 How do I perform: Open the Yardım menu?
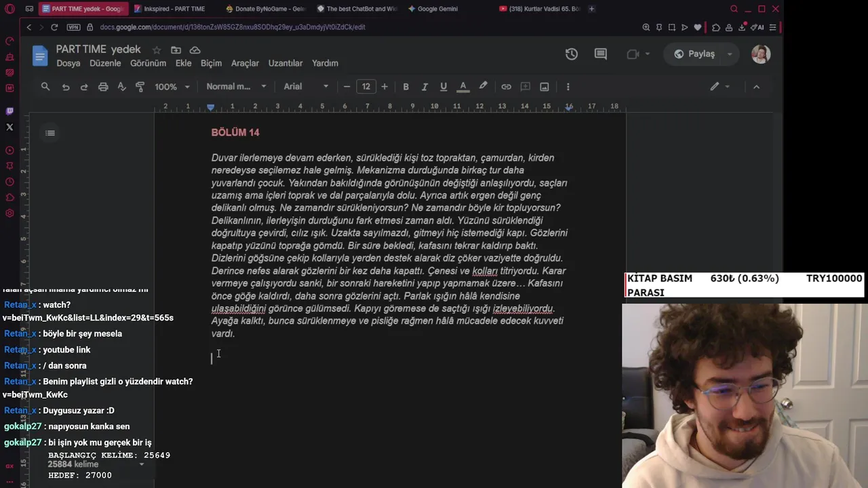(325, 63)
